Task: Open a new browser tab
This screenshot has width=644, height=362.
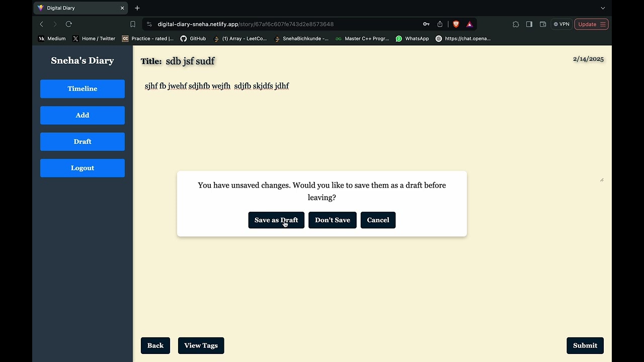Action: pos(137,8)
